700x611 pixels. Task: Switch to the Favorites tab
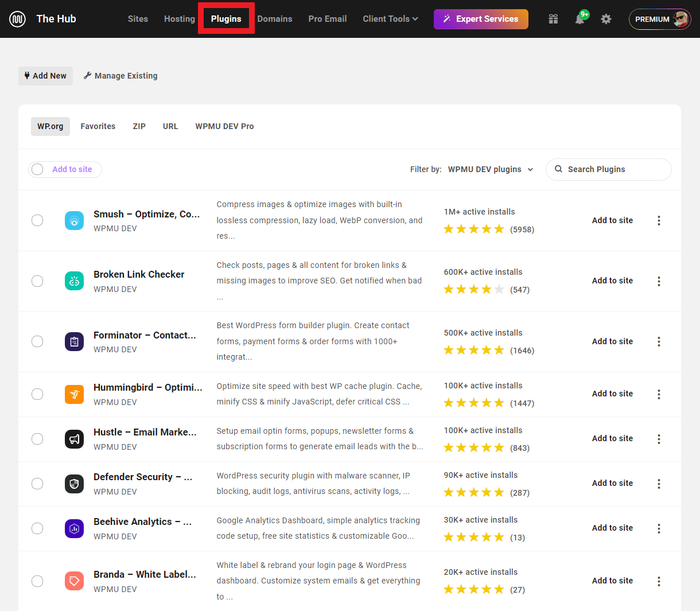(98, 126)
